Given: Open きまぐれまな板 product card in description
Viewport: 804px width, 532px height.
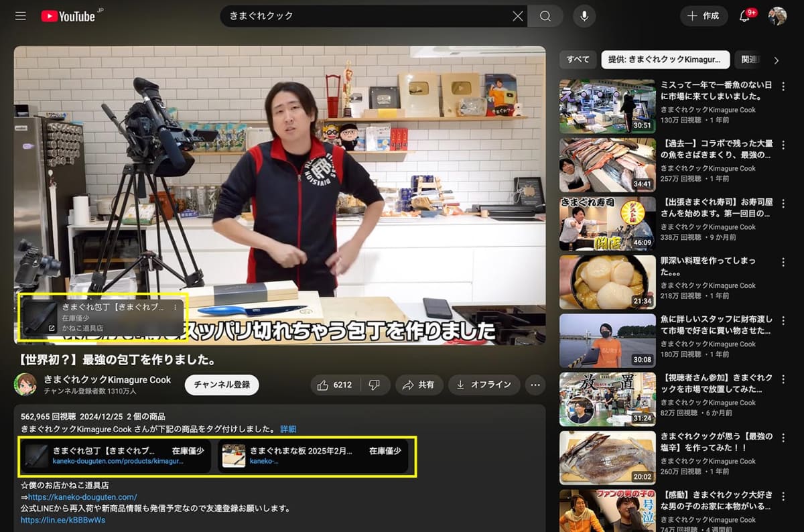Looking at the screenshot, I should [x=313, y=456].
